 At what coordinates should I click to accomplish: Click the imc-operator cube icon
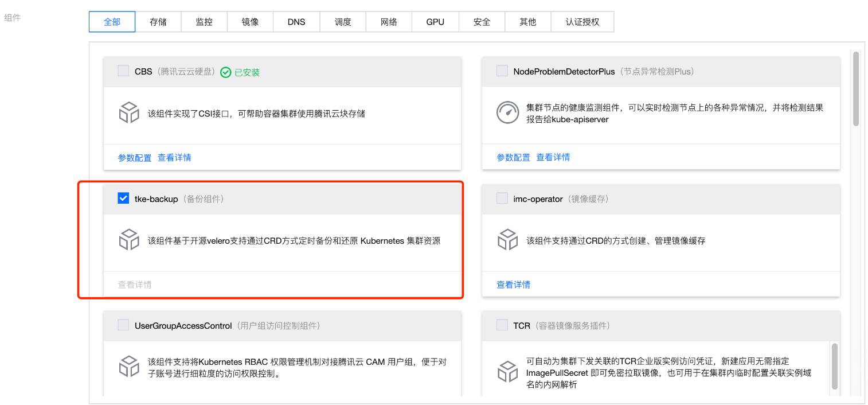click(x=507, y=240)
